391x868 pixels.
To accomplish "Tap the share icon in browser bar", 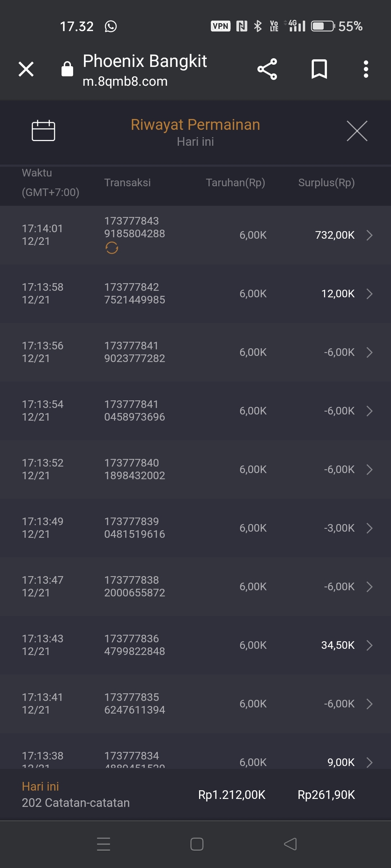I will coord(267,69).
